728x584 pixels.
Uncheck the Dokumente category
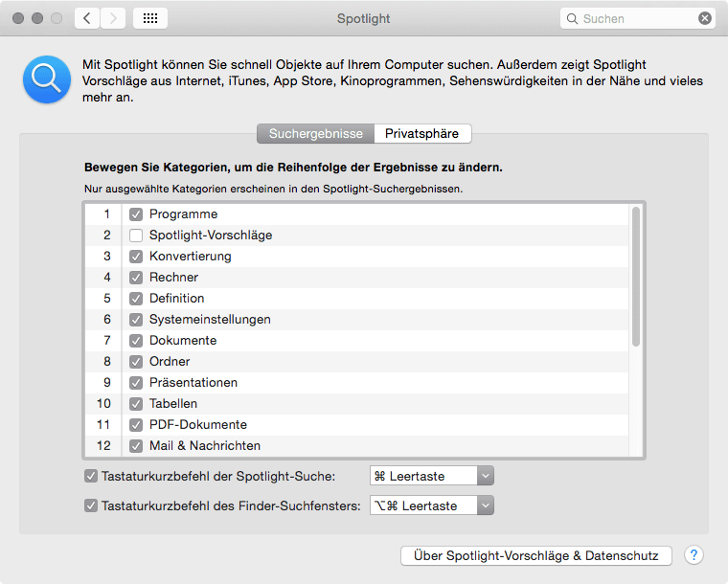[x=136, y=341]
